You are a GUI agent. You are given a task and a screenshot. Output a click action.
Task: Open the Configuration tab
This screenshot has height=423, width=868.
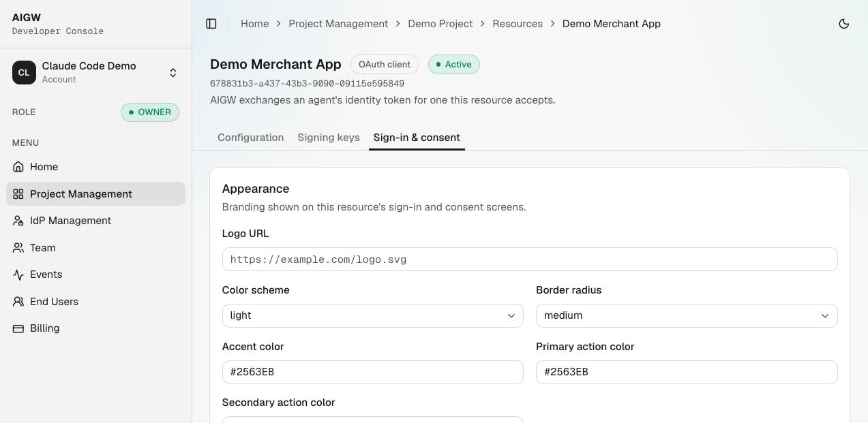[250, 138]
